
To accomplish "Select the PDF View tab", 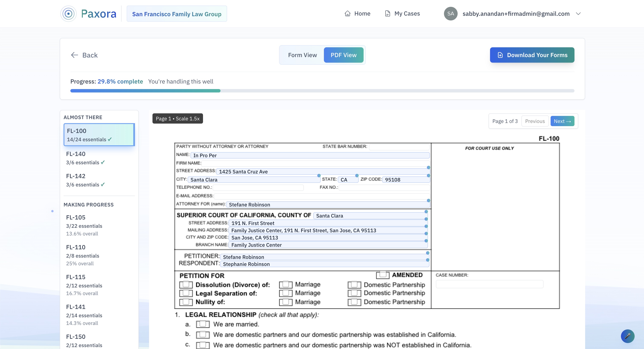I will (x=344, y=55).
